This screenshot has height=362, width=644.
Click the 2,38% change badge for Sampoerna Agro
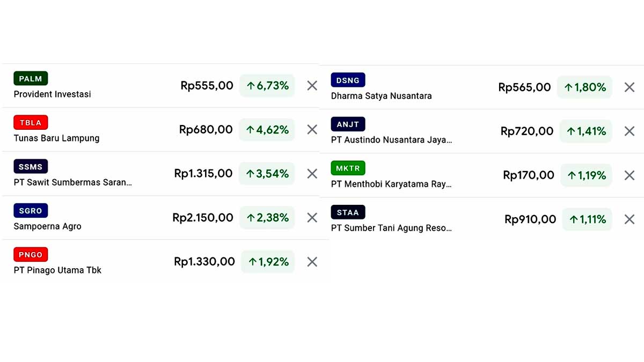(x=268, y=218)
